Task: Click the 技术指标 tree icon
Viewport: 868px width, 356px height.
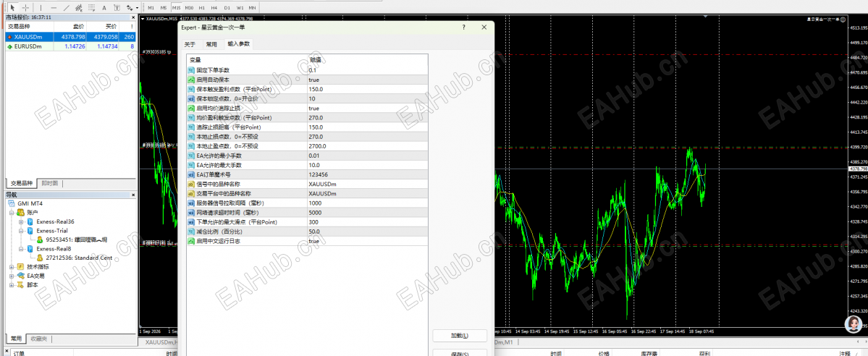Action: pos(20,267)
